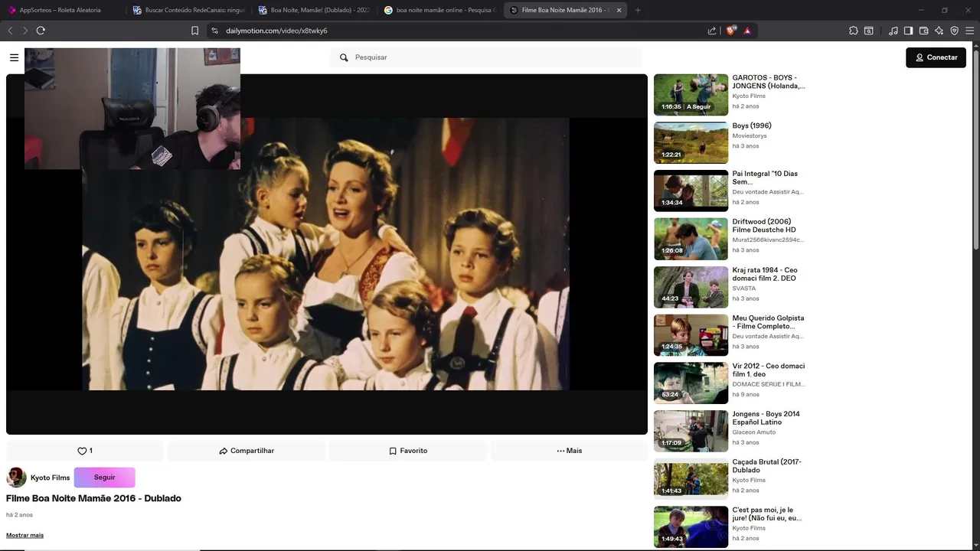Close the Filme Boa Noite Mamãe tab
The height and width of the screenshot is (551, 980).
[x=619, y=10]
